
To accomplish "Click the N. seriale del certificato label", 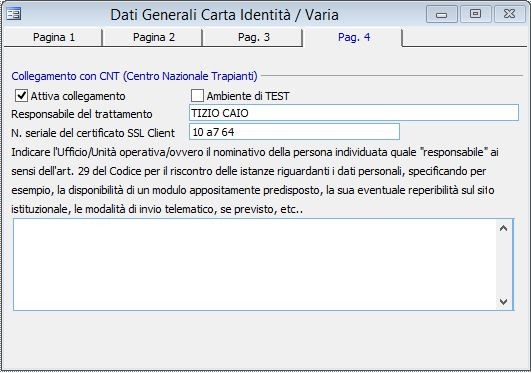I will 93,133.
